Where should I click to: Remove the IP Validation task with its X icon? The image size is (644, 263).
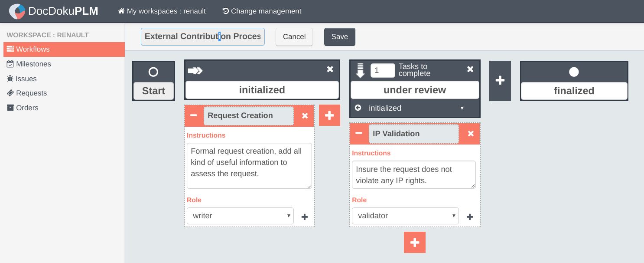471,134
